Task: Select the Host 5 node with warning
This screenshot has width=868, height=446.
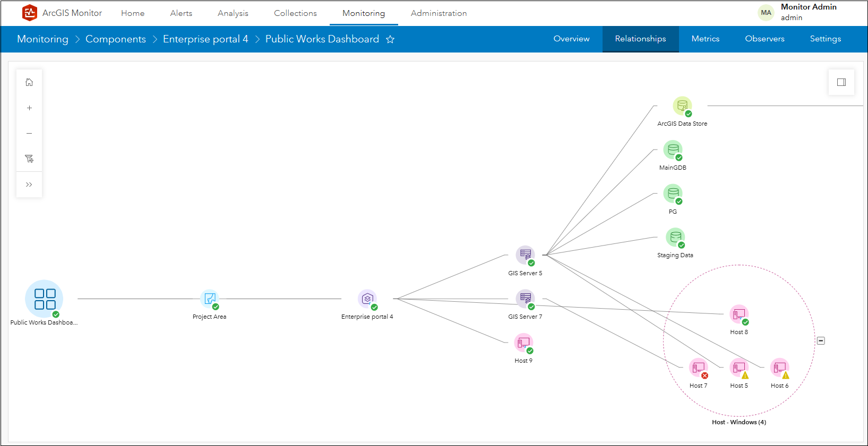Action: (x=739, y=368)
